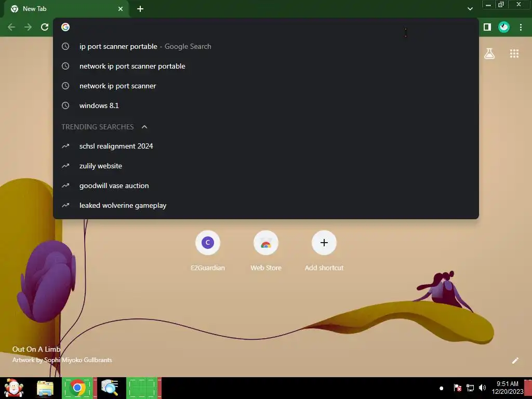Viewport: 532px width, 399px height.
Task: Click the browser back arrow
Action: [11, 27]
